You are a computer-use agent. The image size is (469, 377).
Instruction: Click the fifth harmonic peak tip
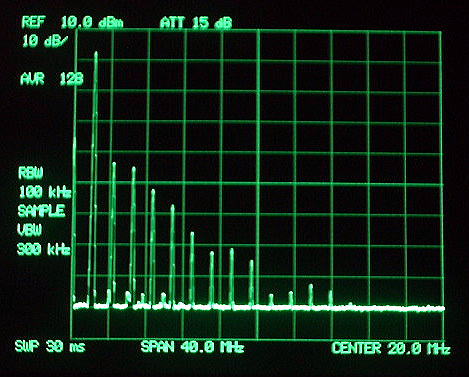click(172, 206)
